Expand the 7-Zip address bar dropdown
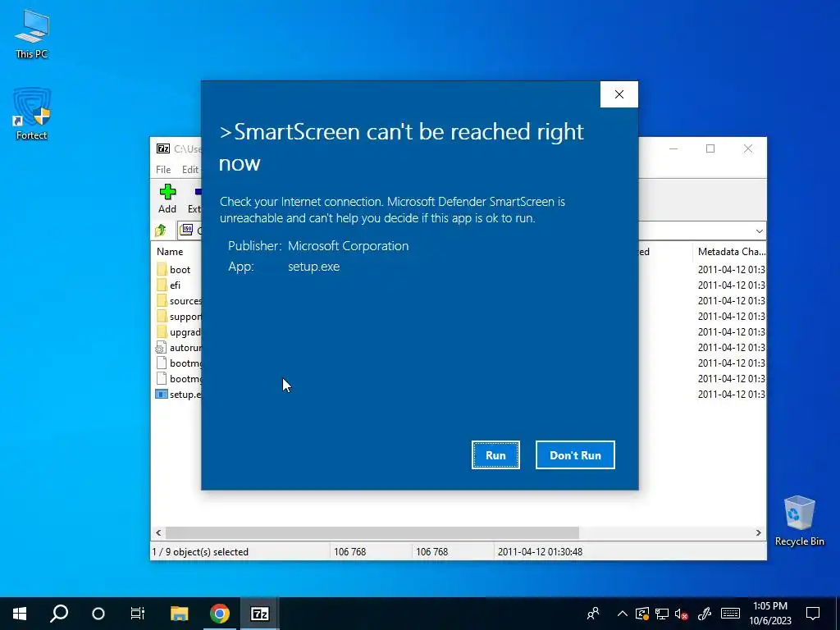This screenshot has width=840, height=630. coord(759,231)
